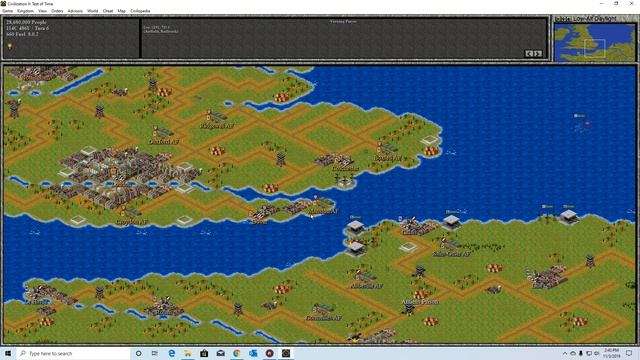The height and width of the screenshot is (360, 640).
Task: Click the white fortification west of Croydon AF
Action: point(78,220)
